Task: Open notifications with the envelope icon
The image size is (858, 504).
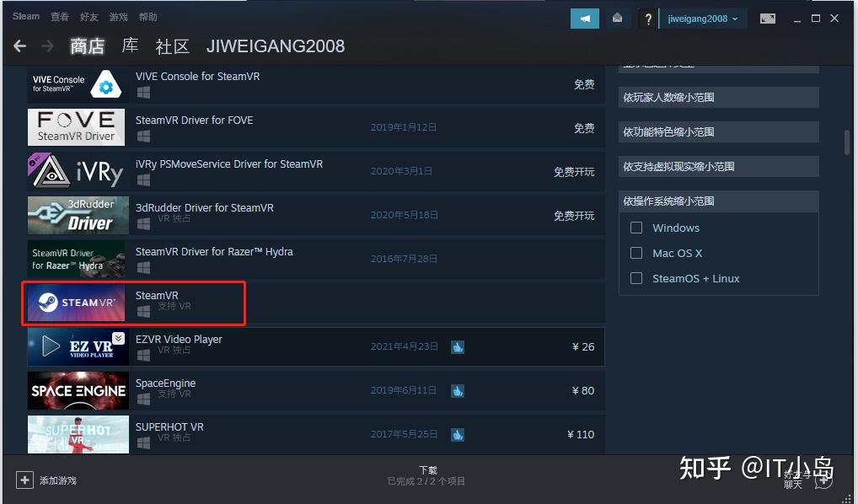Action: click(x=618, y=17)
